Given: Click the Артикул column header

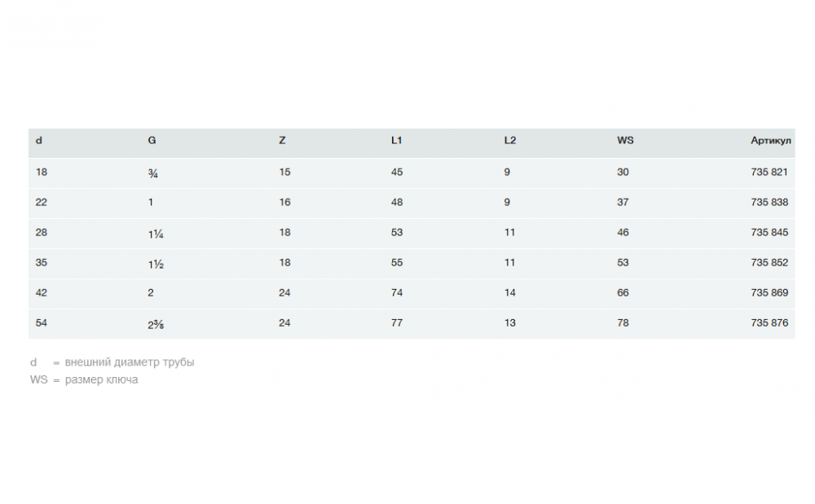Looking at the screenshot, I should pos(770,141).
